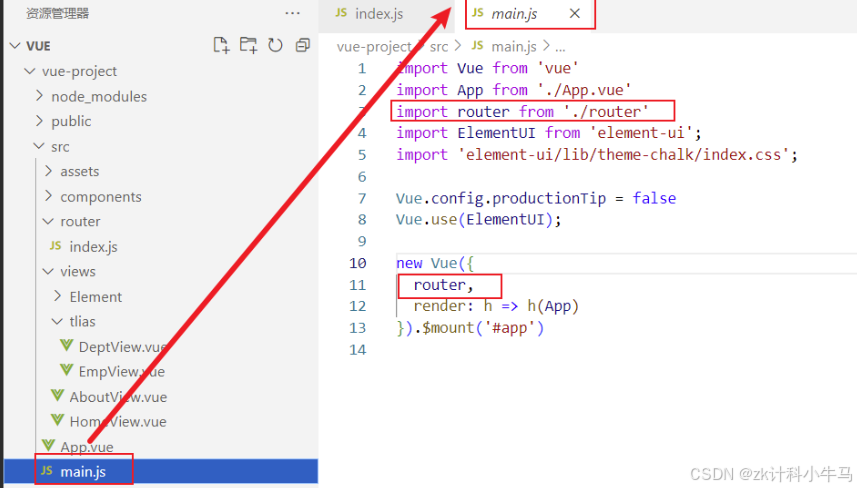Click src in the breadcrumb

438,46
